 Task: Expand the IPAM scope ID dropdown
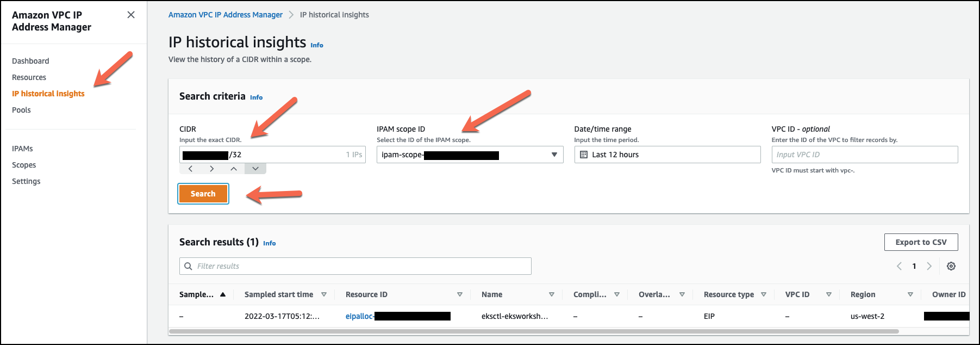click(x=470, y=155)
